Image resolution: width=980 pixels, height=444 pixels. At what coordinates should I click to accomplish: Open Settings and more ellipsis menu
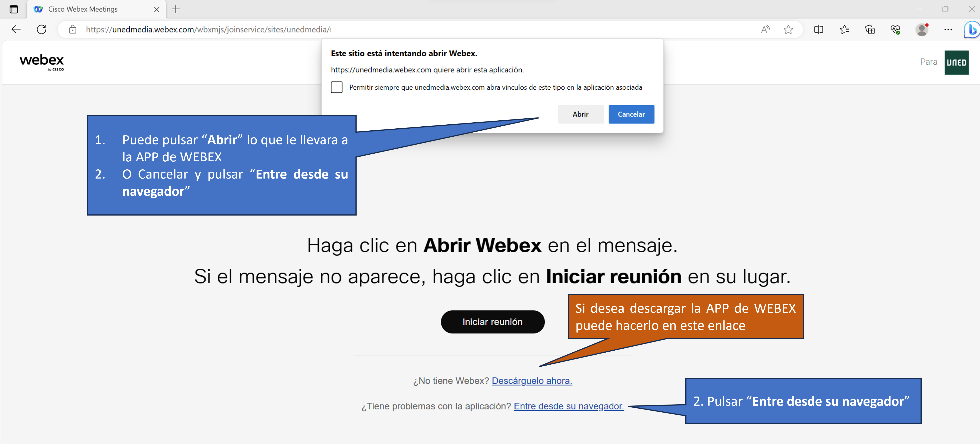click(948, 29)
